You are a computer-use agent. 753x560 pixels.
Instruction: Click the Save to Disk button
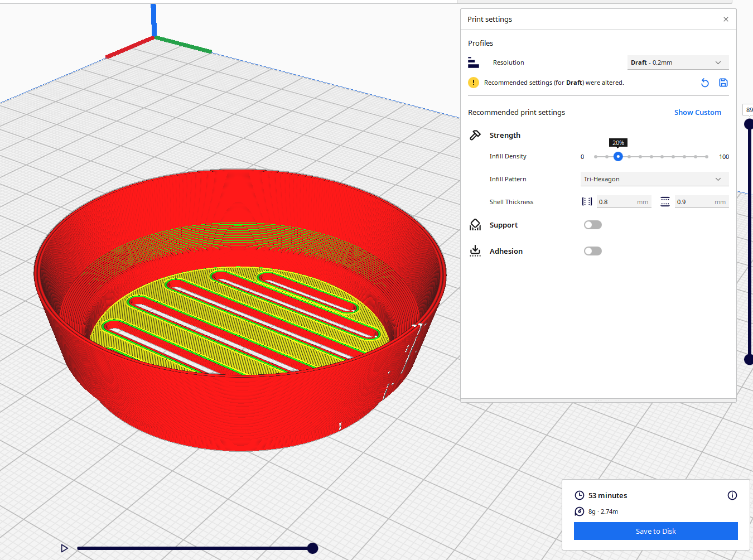tap(655, 531)
